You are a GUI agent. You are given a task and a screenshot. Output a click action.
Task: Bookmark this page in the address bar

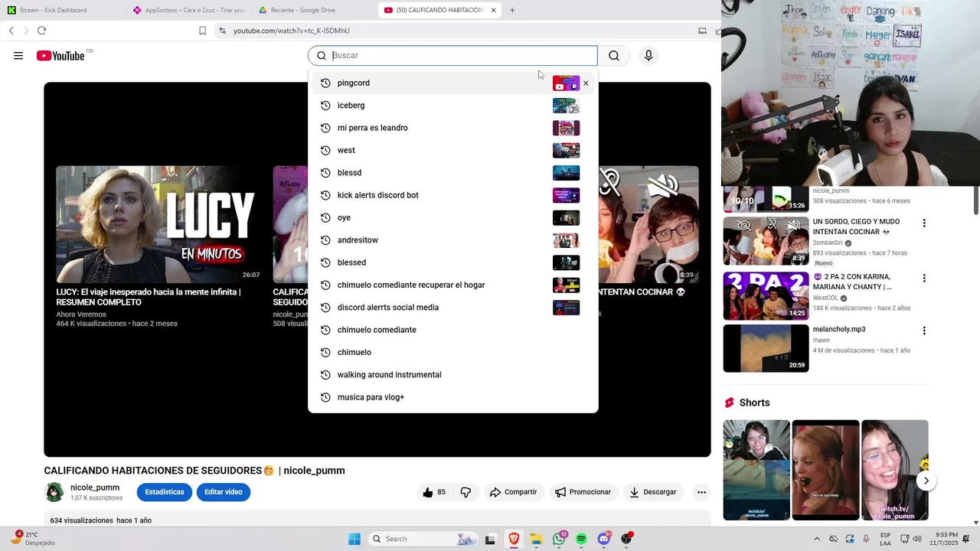202,31
